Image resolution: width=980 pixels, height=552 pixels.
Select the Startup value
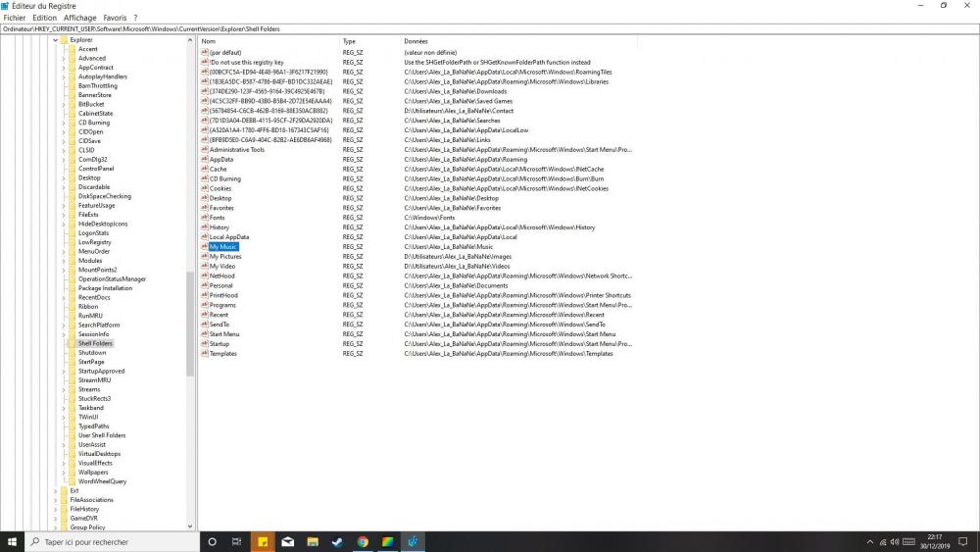[x=220, y=344]
